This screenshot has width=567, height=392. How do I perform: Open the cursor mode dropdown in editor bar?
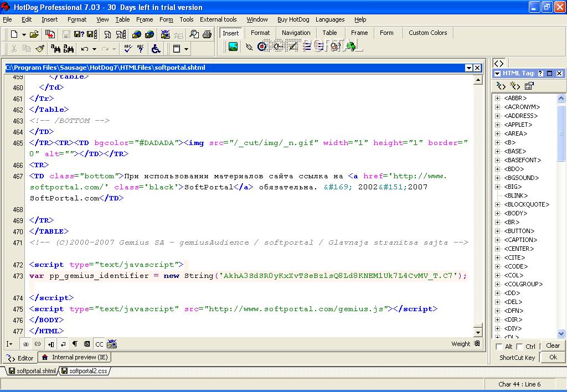[9, 344]
